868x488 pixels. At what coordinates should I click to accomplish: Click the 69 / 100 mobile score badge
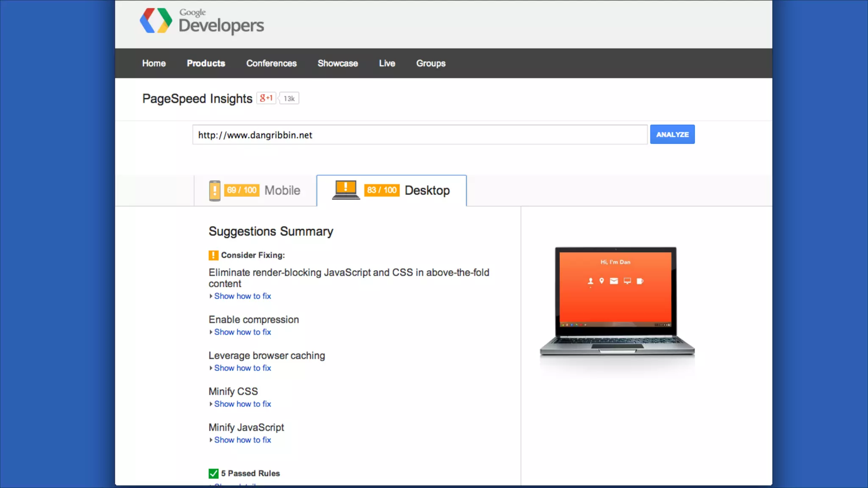coord(242,190)
